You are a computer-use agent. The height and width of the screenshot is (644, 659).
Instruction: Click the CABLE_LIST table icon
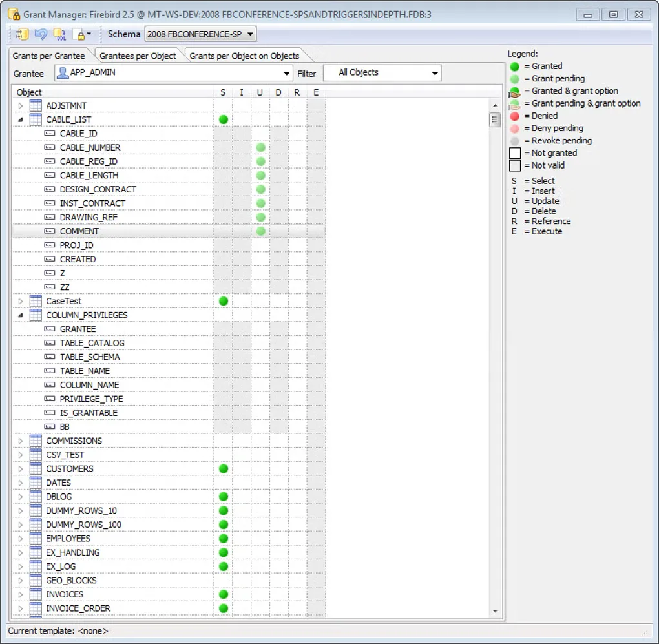36,119
